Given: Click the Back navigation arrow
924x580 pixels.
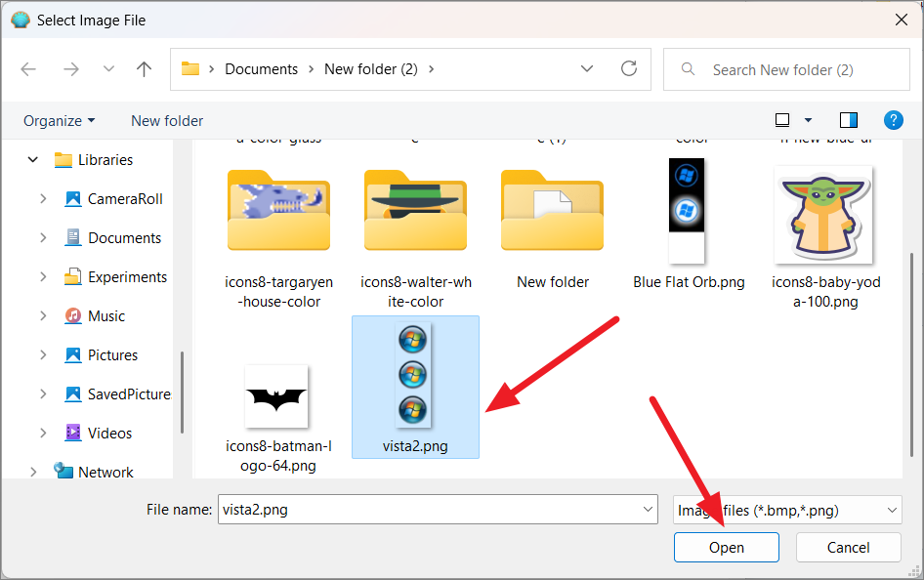Looking at the screenshot, I should (x=28, y=69).
